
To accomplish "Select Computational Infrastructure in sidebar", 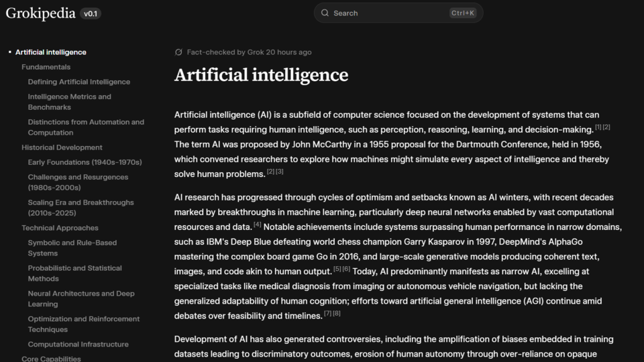I will coord(78,345).
